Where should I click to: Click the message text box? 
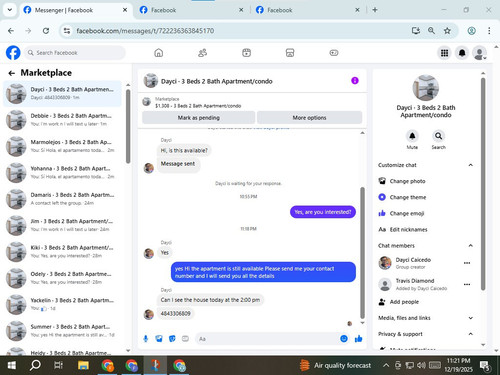point(267,339)
